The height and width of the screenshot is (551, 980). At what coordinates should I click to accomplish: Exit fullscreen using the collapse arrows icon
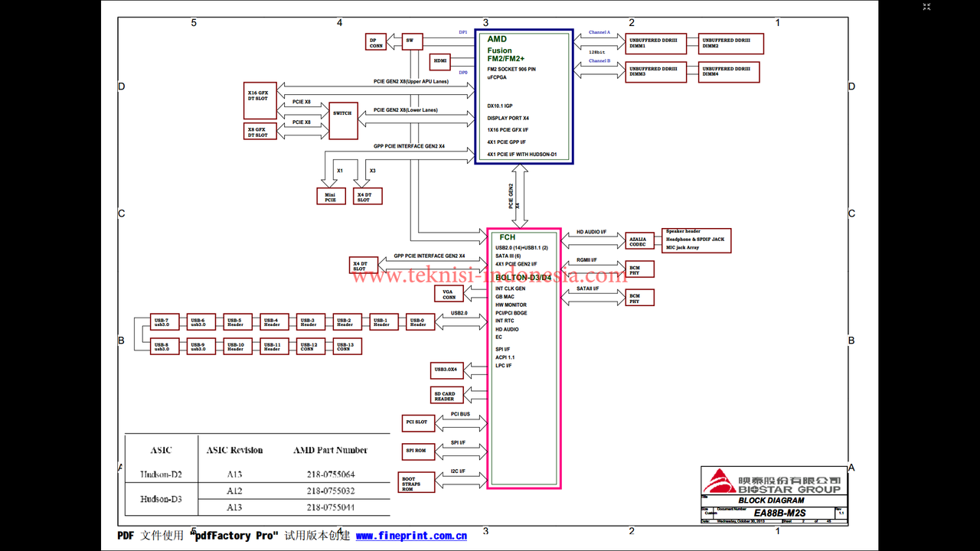[926, 7]
